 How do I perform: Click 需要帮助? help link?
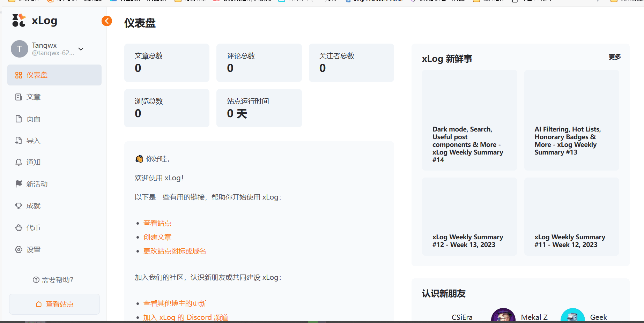pos(53,280)
